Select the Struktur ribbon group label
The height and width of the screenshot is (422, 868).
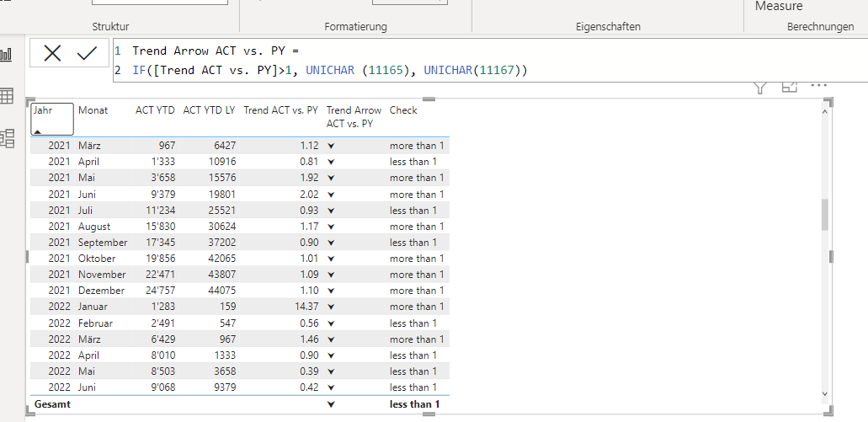point(111,27)
